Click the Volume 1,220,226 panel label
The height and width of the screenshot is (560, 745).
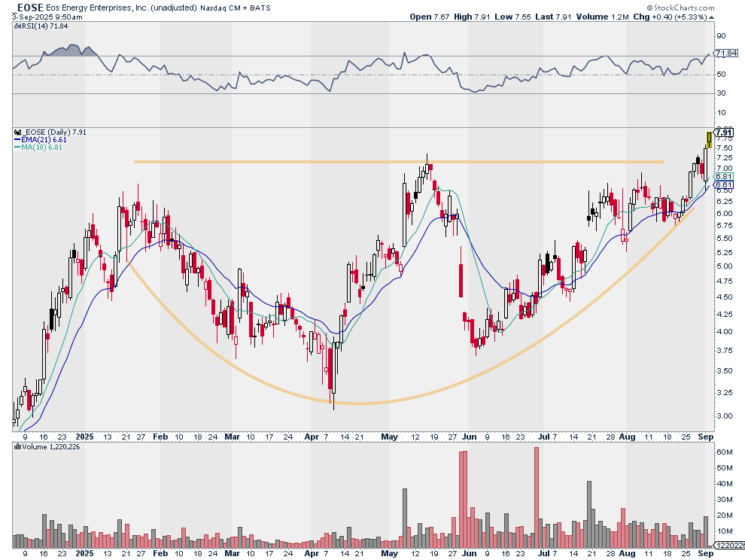(x=51, y=447)
